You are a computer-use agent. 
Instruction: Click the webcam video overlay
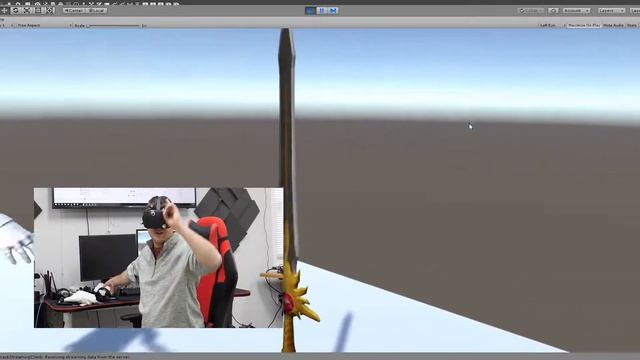pyautogui.click(x=158, y=258)
